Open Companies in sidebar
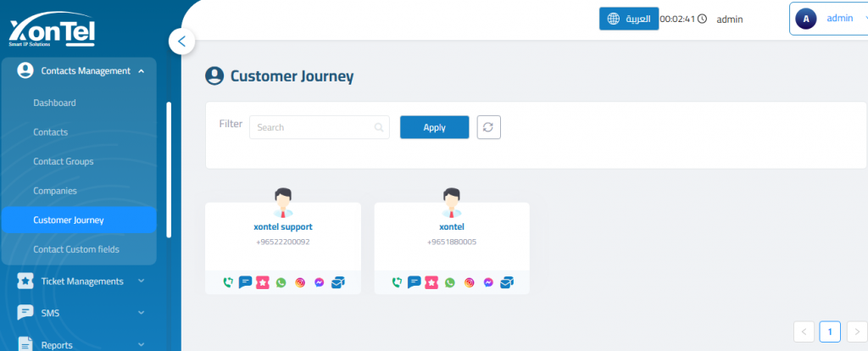Screen dimensions: 868x351 point(55,191)
